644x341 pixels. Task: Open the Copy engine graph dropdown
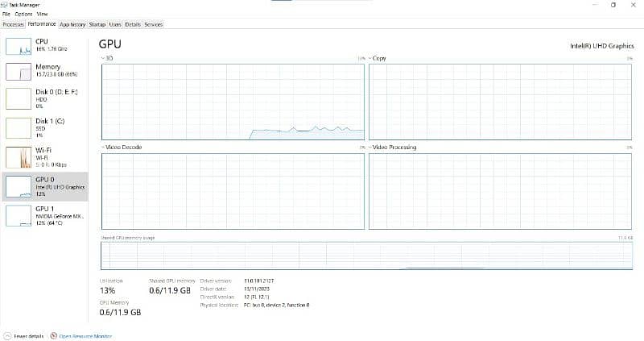coord(369,59)
